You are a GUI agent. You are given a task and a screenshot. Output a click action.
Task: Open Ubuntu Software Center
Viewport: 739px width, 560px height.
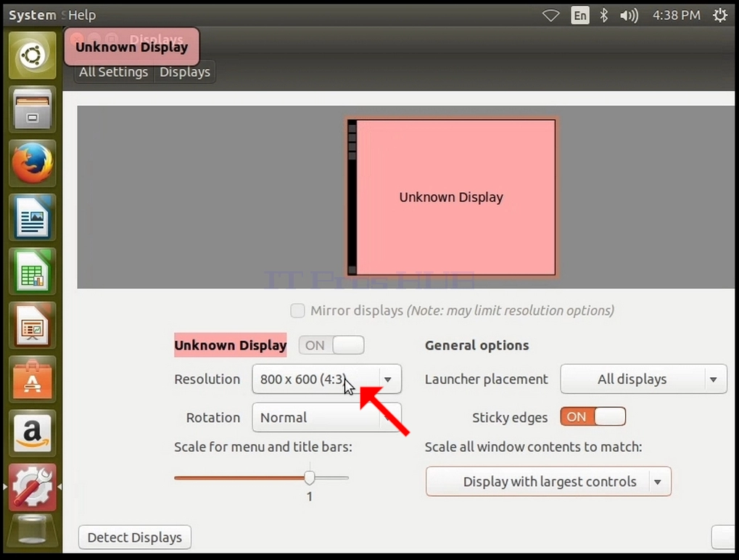[x=32, y=379]
